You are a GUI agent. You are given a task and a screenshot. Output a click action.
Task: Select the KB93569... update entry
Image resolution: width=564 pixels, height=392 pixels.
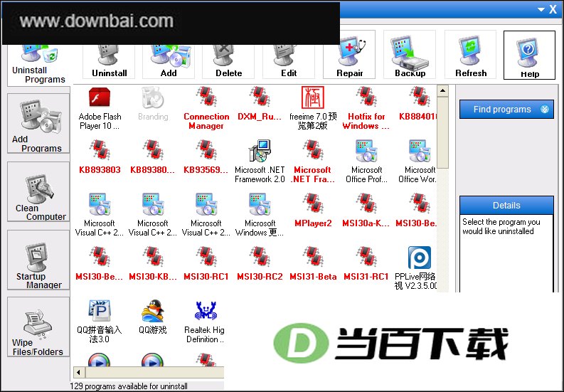point(206,157)
